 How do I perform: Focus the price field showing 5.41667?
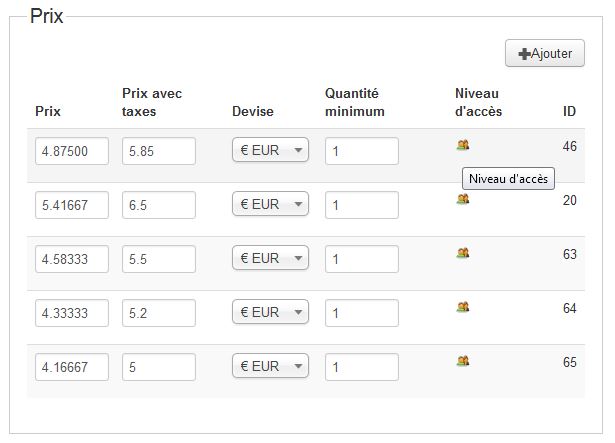[72, 206]
